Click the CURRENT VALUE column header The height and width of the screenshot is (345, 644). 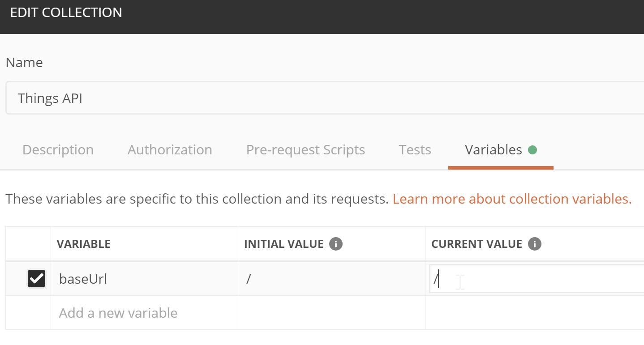pyautogui.click(x=477, y=244)
